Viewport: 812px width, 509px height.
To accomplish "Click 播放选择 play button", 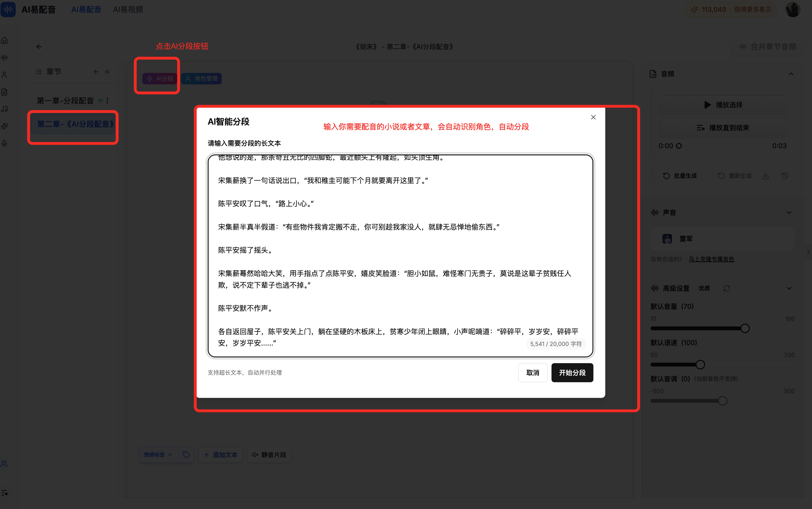I will point(722,105).
